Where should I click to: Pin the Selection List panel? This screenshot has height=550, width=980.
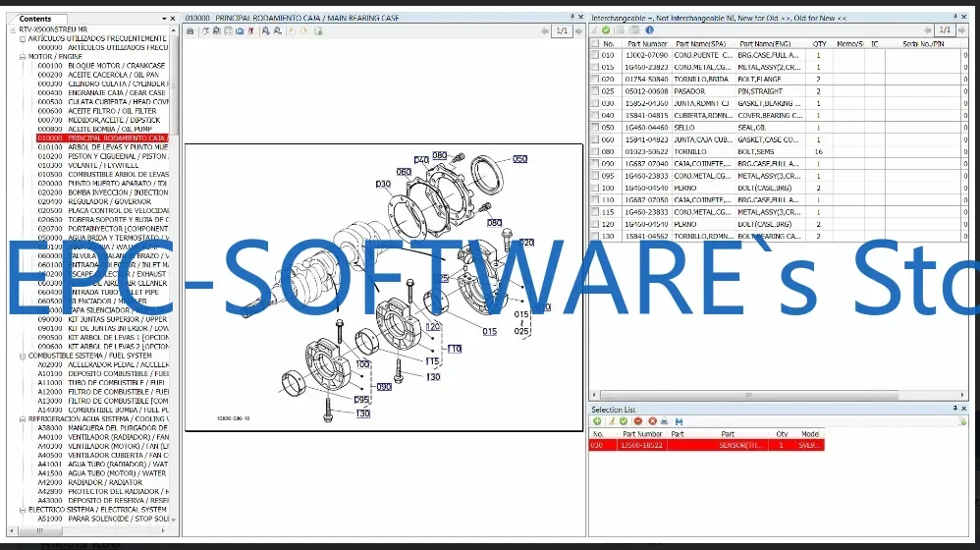955,409
